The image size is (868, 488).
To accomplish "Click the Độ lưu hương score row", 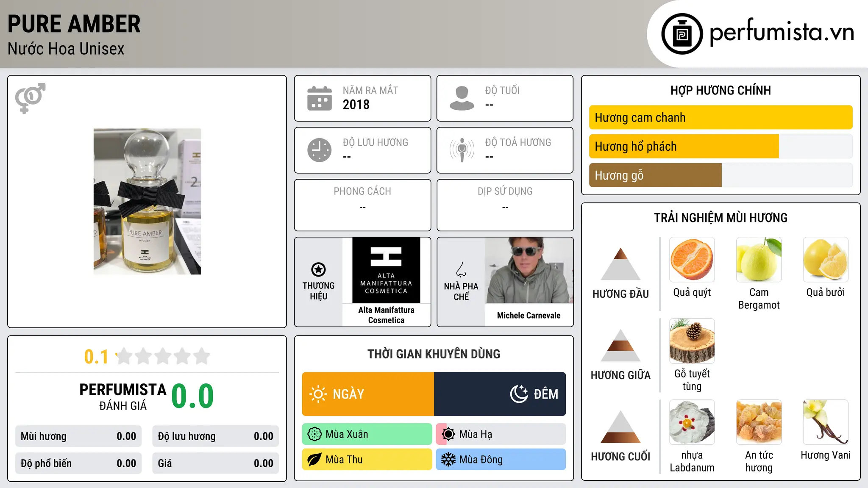I will click(x=216, y=436).
